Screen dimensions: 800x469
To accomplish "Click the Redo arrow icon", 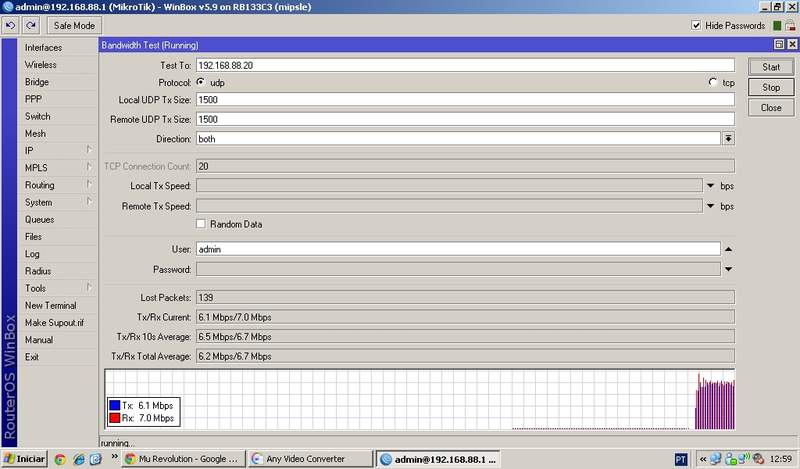I will click(x=31, y=25).
